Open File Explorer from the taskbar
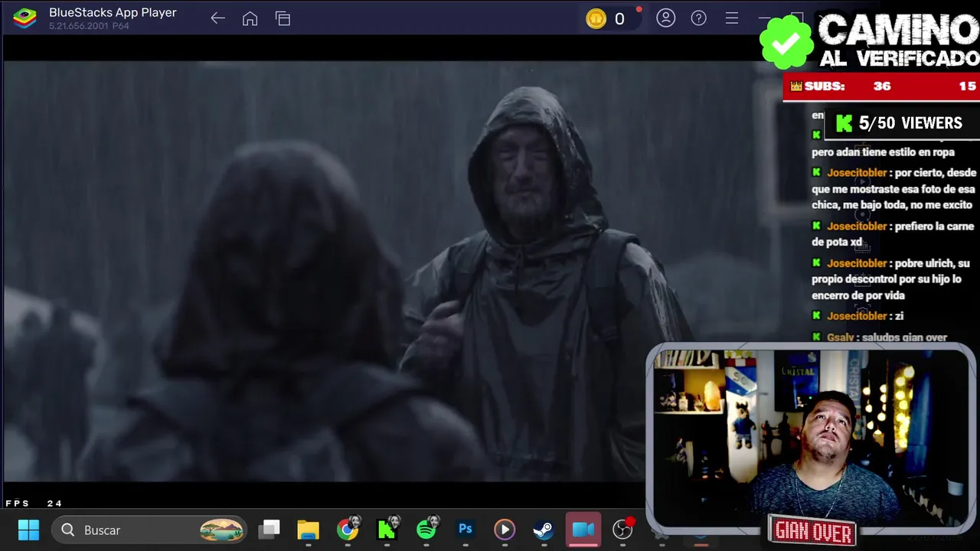Image resolution: width=980 pixels, height=551 pixels. tap(308, 530)
